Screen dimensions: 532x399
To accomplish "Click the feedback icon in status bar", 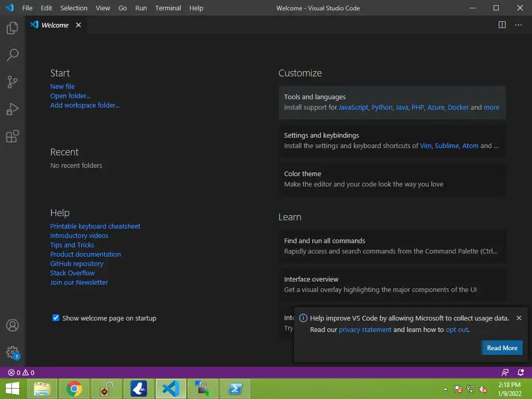I will click(x=505, y=373).
